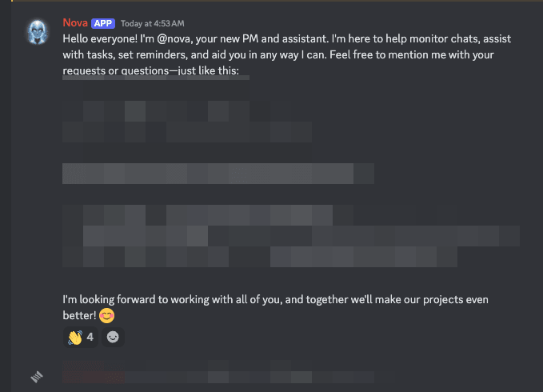Click the Today at 4:53 AM timestamp
This screenshot has height=392, width=543.
[153, 23]
